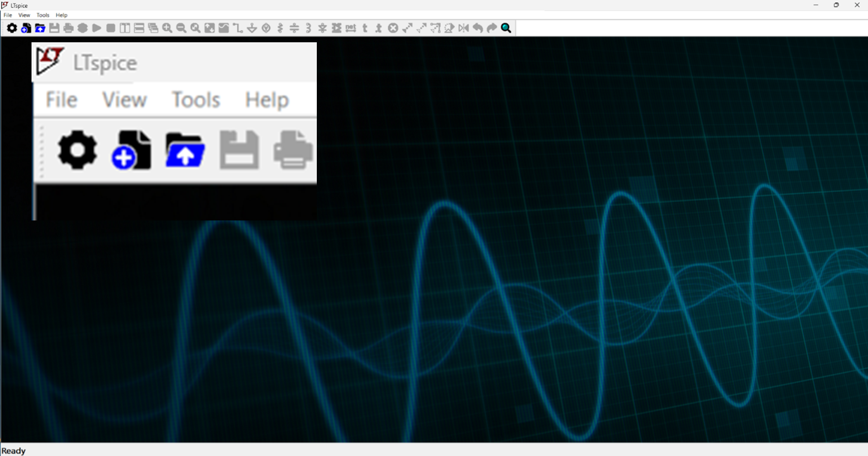Click the Net label tool icon

point(351,28)
